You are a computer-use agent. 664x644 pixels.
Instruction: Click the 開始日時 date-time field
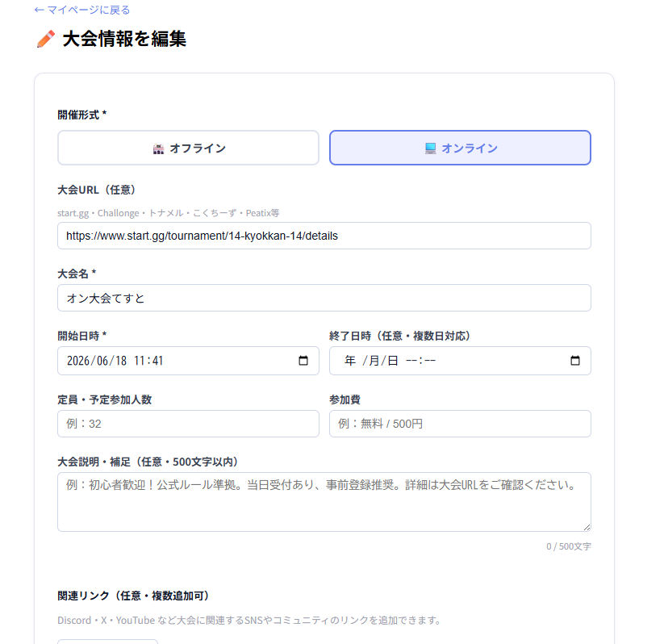[x=188, y=361]
